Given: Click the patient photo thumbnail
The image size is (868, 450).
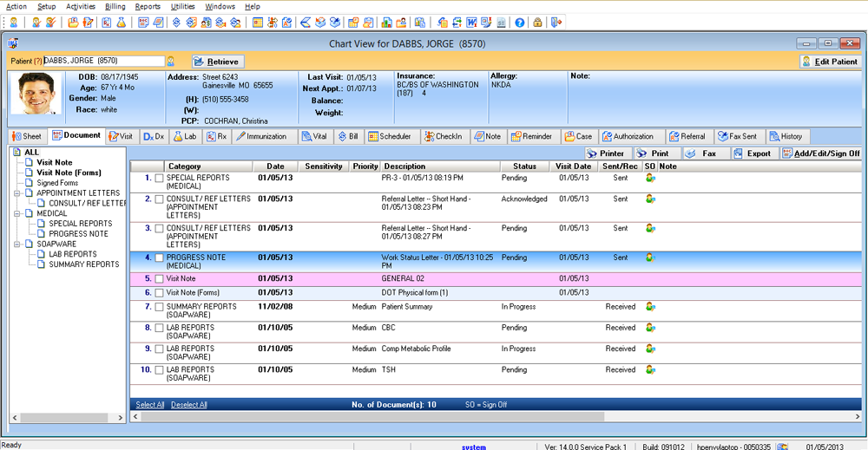Looking at the screenshot, I should (x=36, y=94).
